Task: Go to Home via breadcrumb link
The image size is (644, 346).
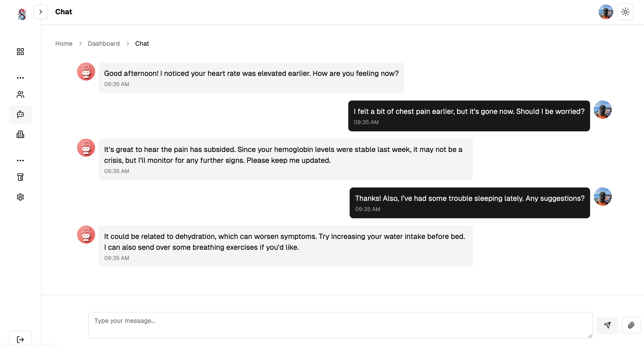Action: (64, 43)
